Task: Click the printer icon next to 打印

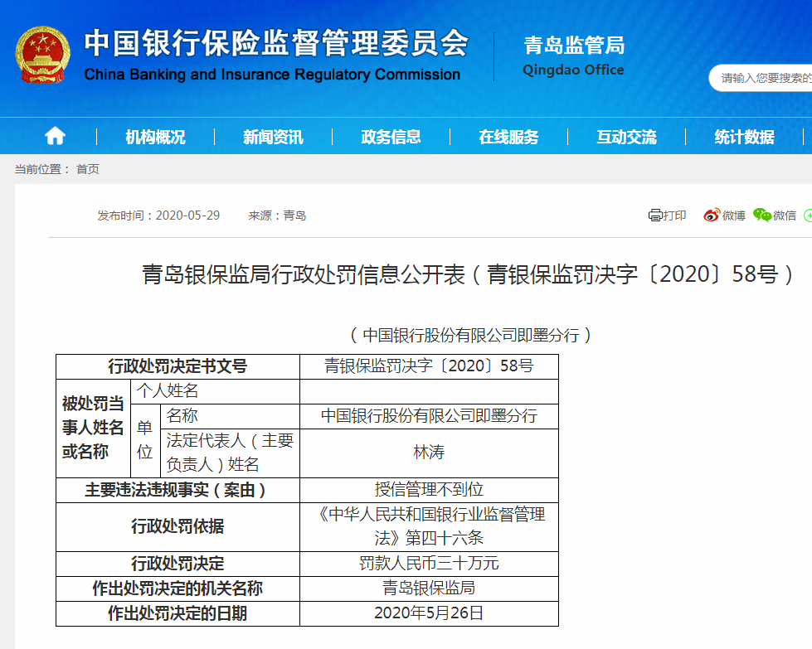Action: coord(655,216)
